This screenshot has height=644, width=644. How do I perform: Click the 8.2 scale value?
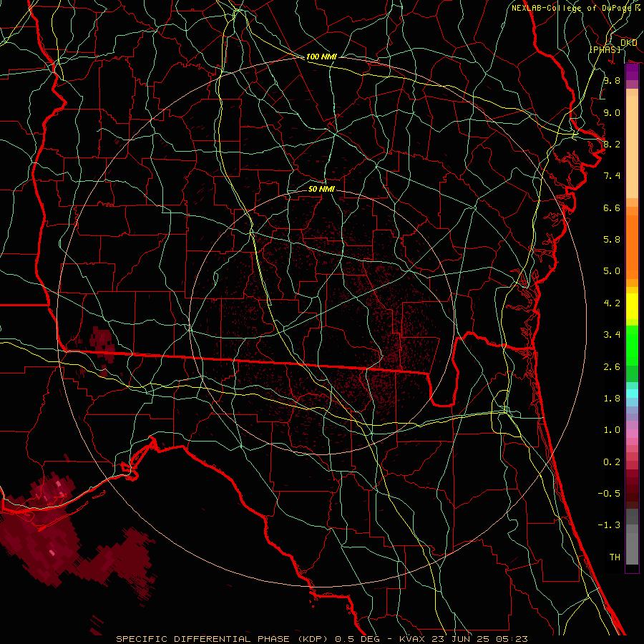point(612,144)
